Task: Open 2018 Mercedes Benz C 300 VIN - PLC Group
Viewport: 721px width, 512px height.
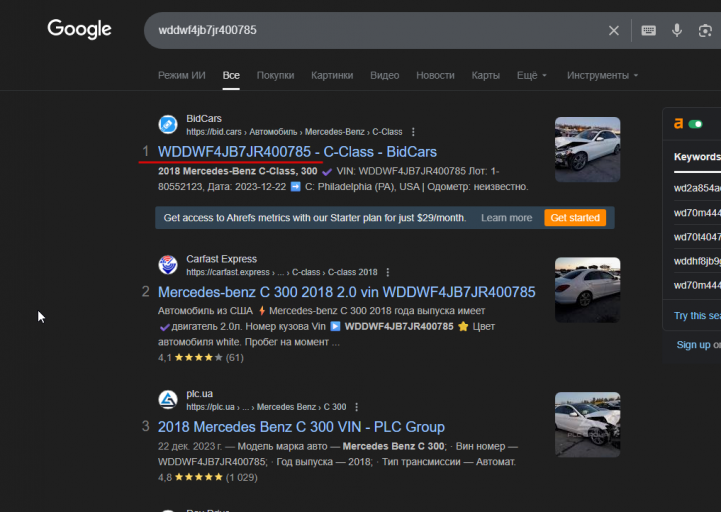Action: click(x=301, y=427)
